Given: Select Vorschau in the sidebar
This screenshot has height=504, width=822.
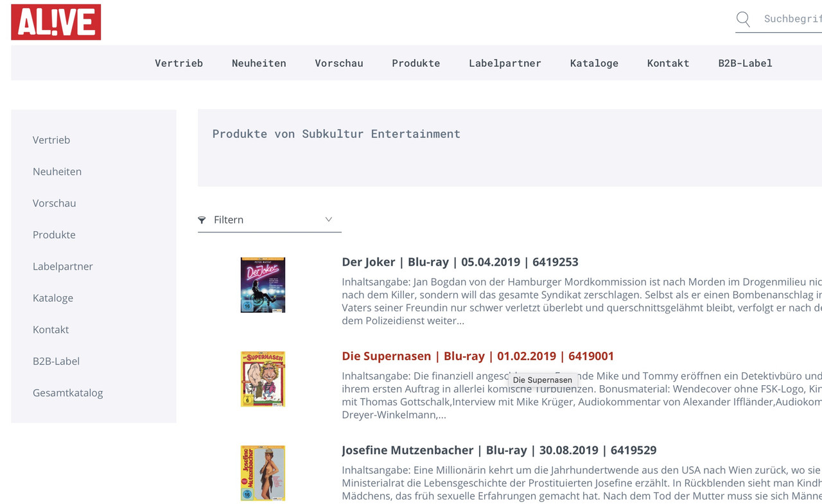Looking at the screenshot, I should coord(55,203).
